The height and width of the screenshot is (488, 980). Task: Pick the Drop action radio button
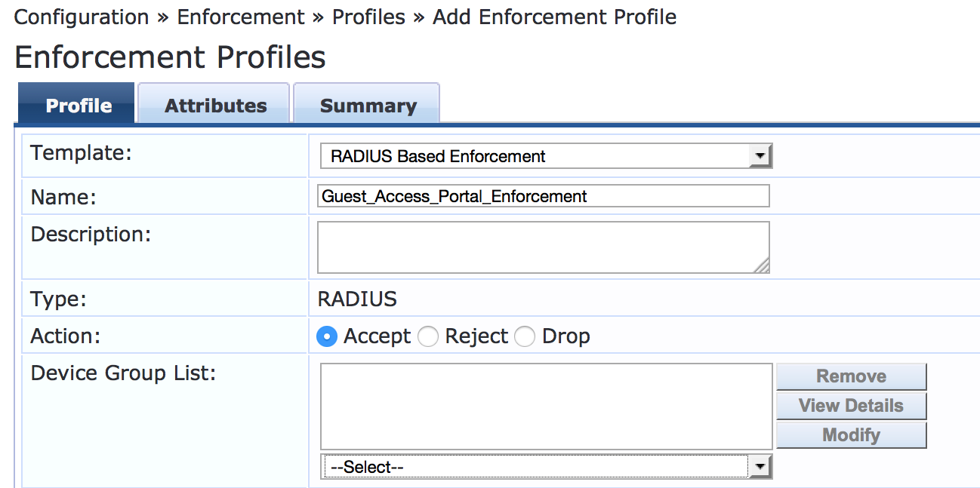(525, 336)
